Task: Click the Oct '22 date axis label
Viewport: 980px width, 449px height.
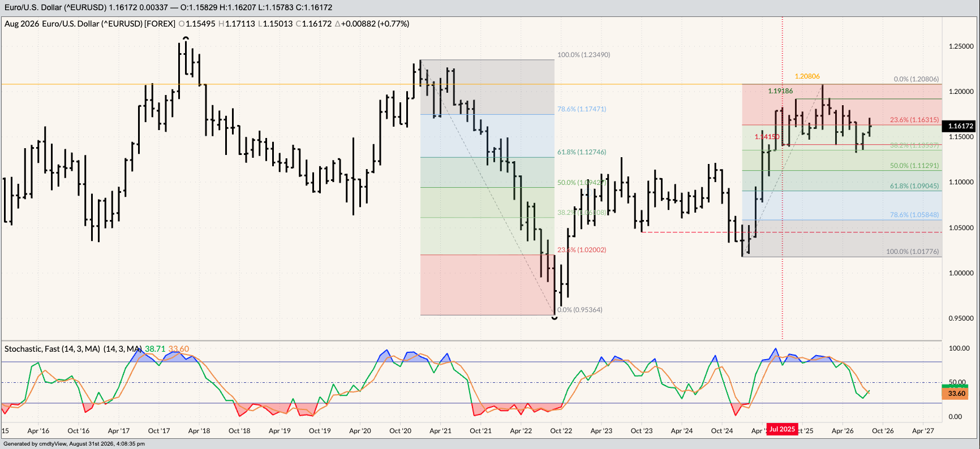Action: click(561, 431)
